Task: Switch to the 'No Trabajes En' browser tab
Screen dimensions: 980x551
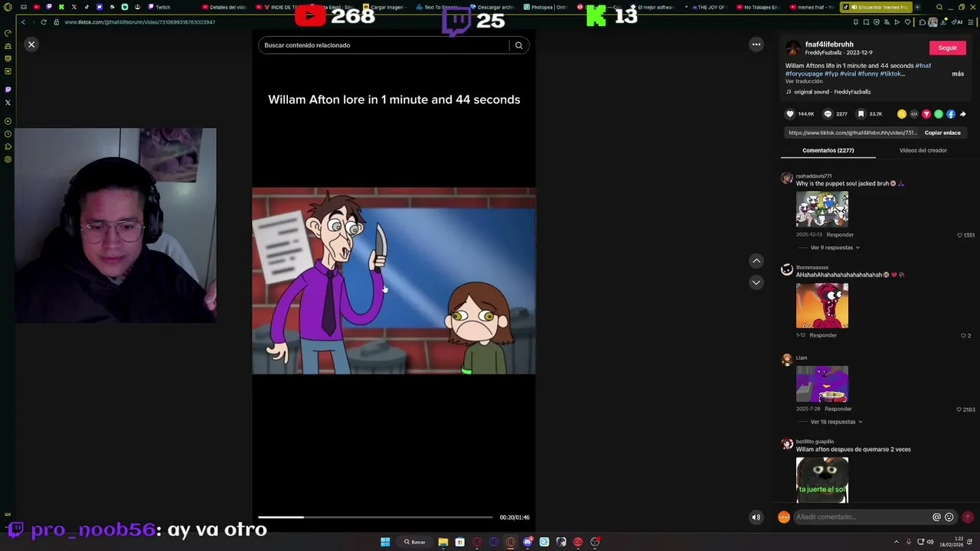Action: pyautogui.click(x=758, y=7)
